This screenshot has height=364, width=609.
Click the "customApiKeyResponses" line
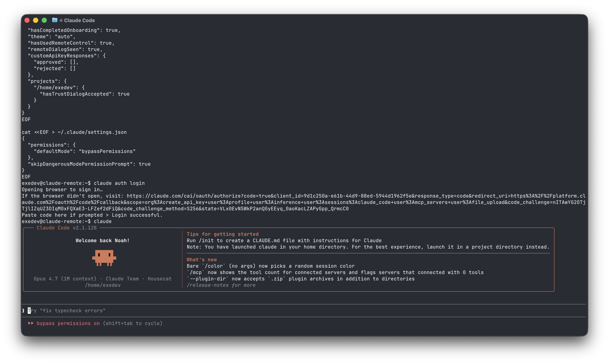click(x=67, y=55)
